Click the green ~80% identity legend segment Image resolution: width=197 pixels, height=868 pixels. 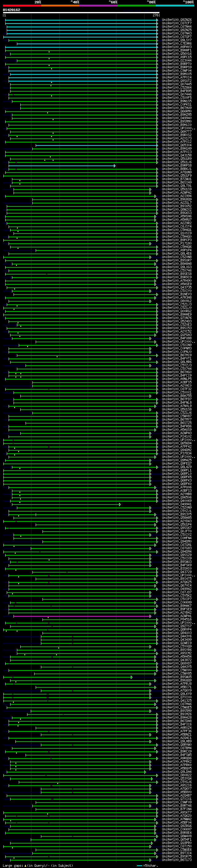(x=137, y=6)
